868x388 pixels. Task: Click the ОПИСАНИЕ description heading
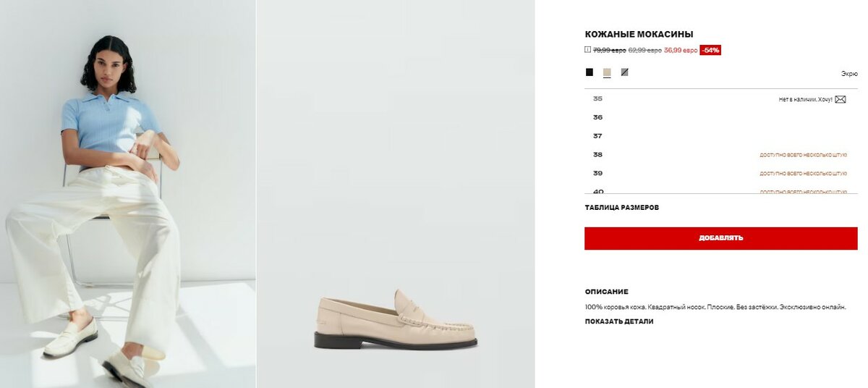[x=607, y=292]
